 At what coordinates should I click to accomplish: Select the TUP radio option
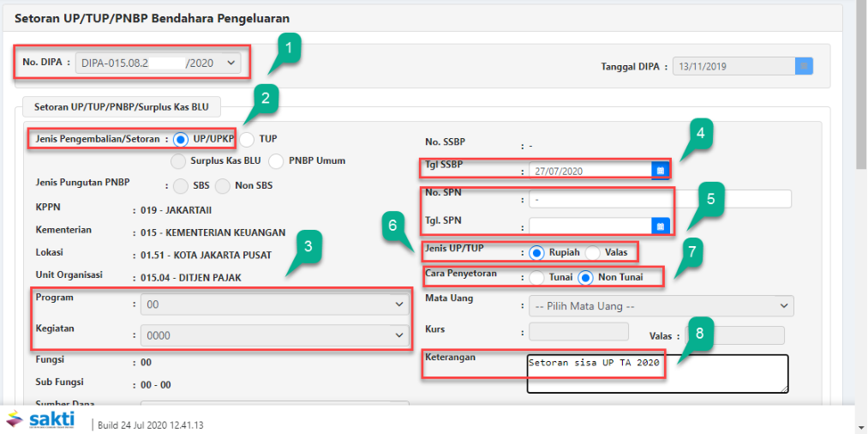pos(247,139)
